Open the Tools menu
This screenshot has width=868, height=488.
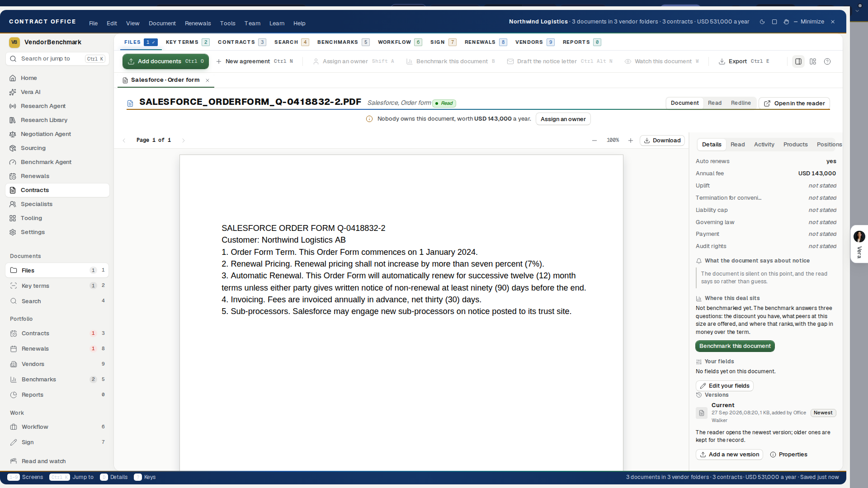coord(227,23)
